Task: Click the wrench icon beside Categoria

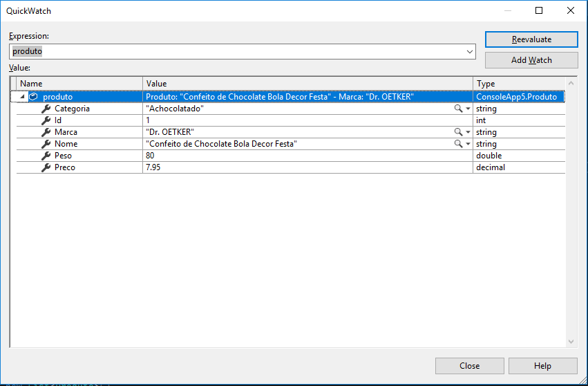Action: point(46,109)
